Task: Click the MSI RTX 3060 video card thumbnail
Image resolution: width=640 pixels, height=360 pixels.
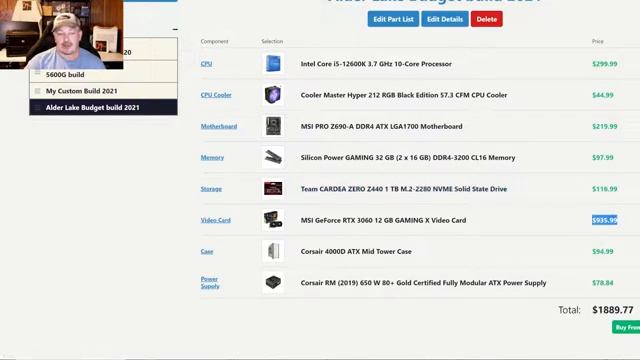Action: (273, 220)
